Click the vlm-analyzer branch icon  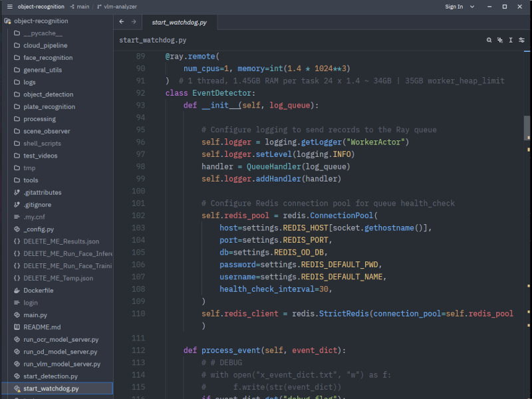[99, 7]
